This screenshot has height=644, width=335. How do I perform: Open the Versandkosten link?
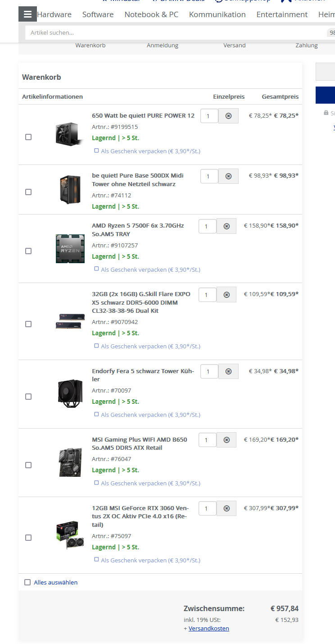click(208, 628)
